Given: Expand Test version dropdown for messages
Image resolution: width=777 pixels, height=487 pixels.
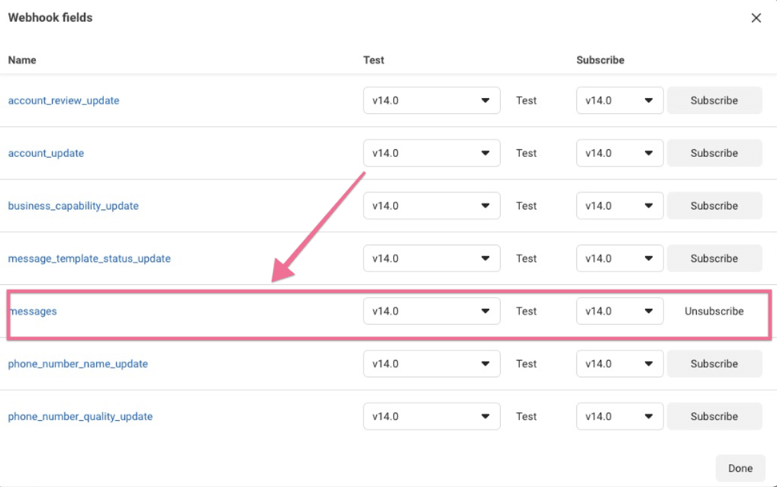Looking at the screenshot, I should 432,311.
